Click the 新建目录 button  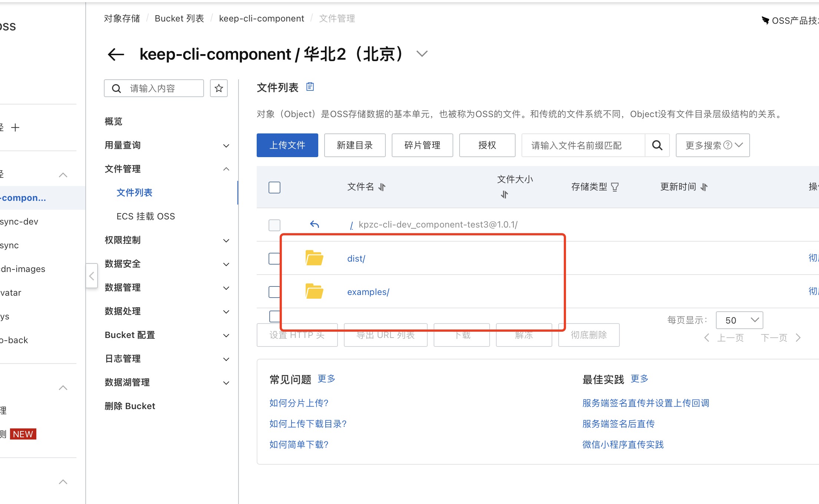[355, 145]
